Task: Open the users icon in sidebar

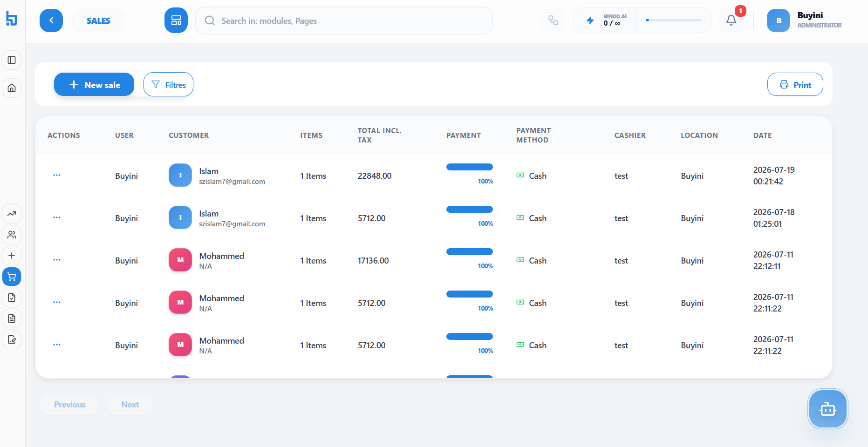Action: click(x=12, y=235)
